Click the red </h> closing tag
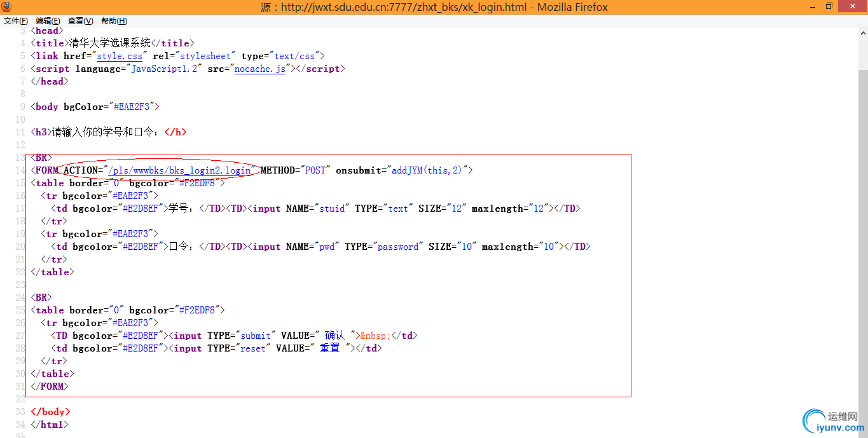The width and height of the screenshot is (868, 438). 176,132
